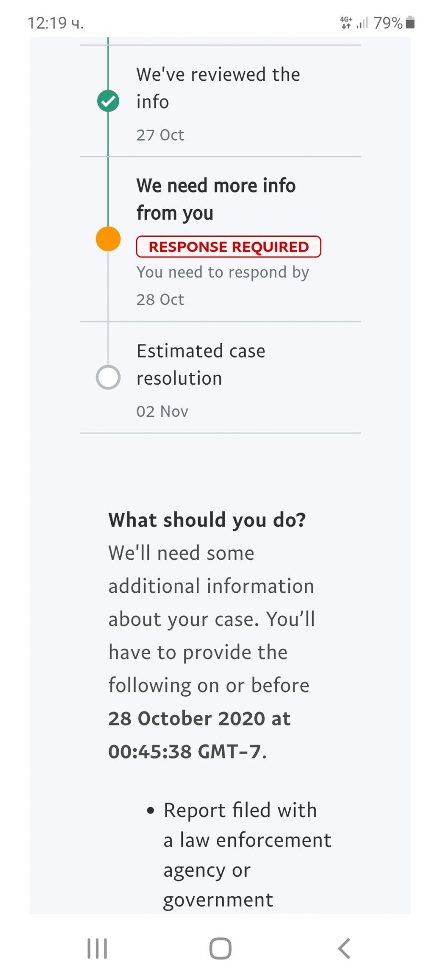
Task: Tap the empty estimated resolution circle
Action: 108,378
